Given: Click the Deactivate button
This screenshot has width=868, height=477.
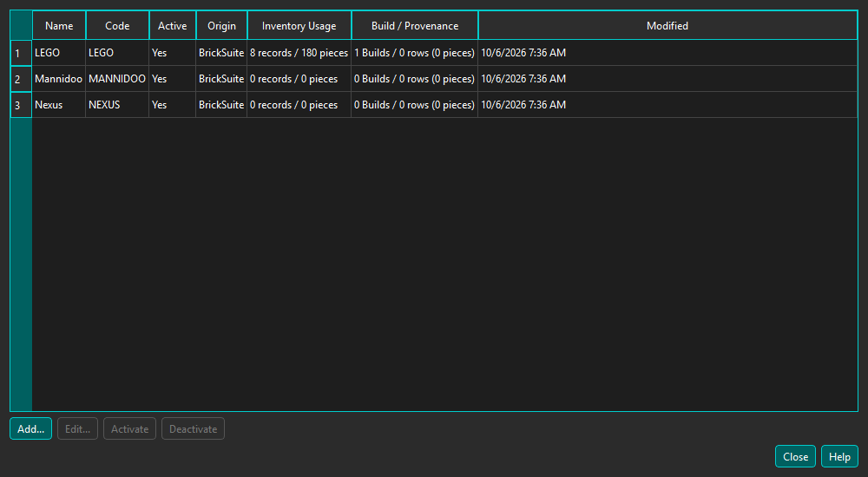Looking at the screenshot, I should click(x=194, y=428).
